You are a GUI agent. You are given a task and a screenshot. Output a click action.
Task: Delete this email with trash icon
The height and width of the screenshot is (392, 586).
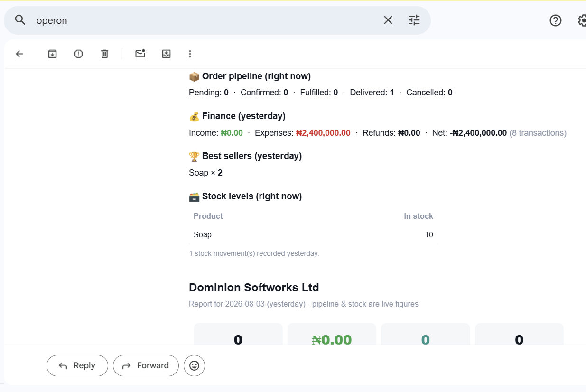(104, 54)
